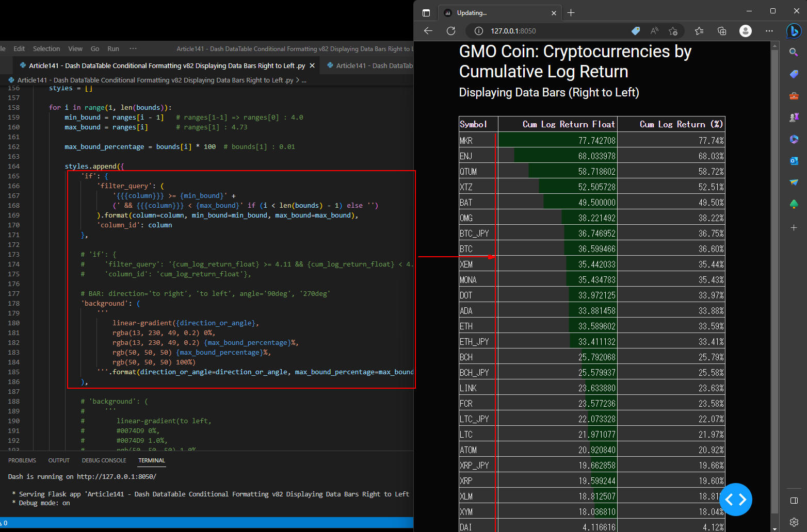Image resolution: width=807 pixels, height=532 pixels.
Task: Place cursor on line 164 styles.append
Action: click(x=94, y=166)
